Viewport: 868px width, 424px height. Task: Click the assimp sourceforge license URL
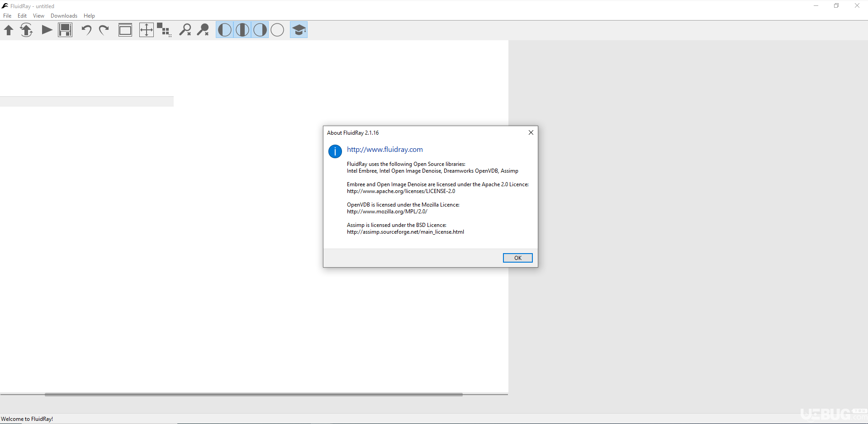pyautogui.click(x=405, y=232)
